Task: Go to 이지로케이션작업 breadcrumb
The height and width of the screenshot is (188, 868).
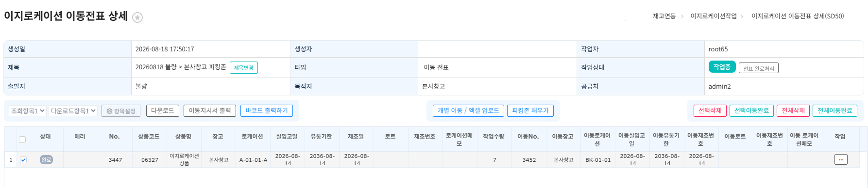Action: [713, 16]
